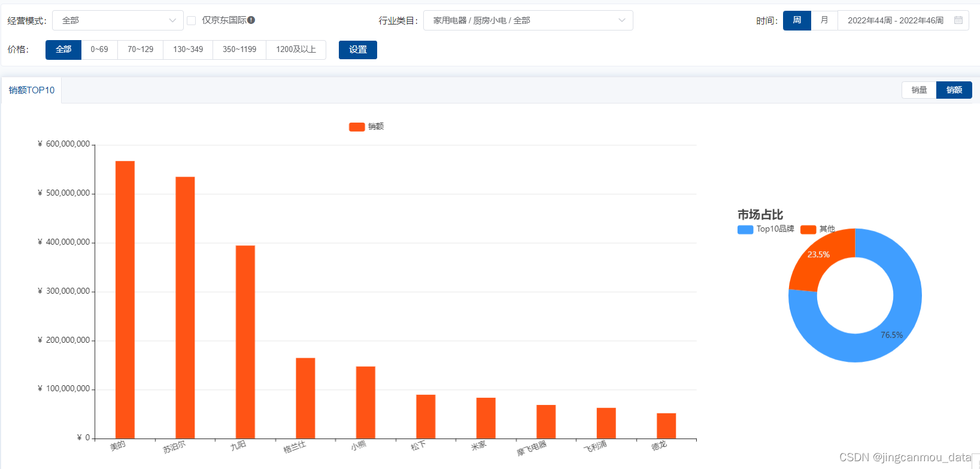This screenshot has width=980, height=469.
Task: Switch time granularity to 月
Action: point(824,20)
